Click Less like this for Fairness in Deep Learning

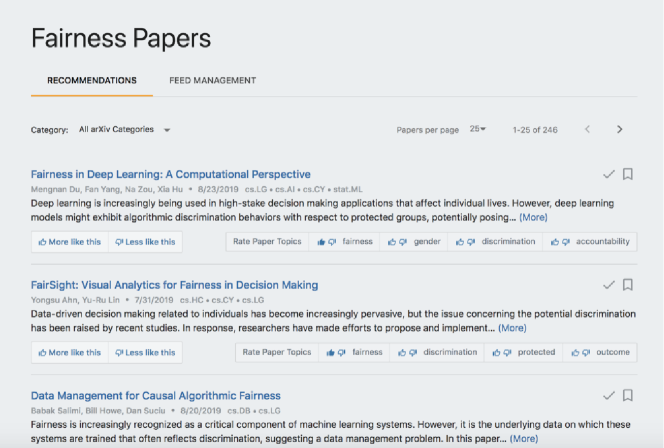pos(145,242)
